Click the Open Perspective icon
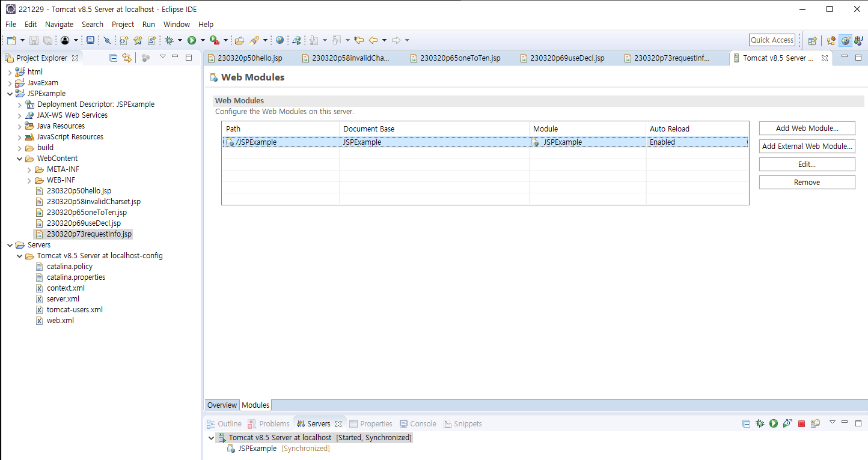 pos(812,40)
